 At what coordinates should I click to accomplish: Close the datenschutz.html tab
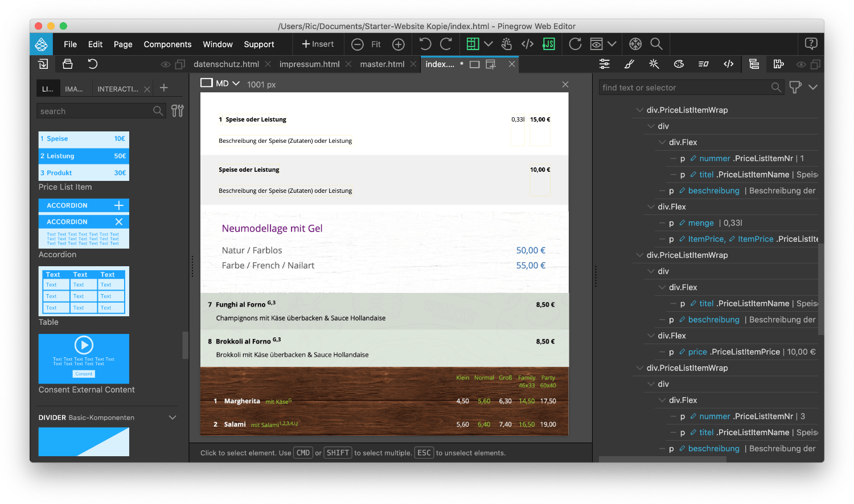(268, 64)
